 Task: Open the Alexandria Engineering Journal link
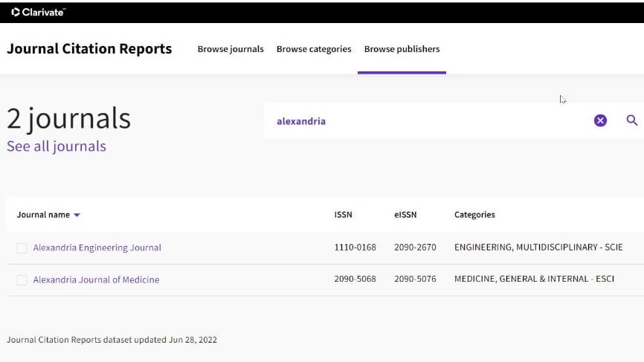(97, 248)
